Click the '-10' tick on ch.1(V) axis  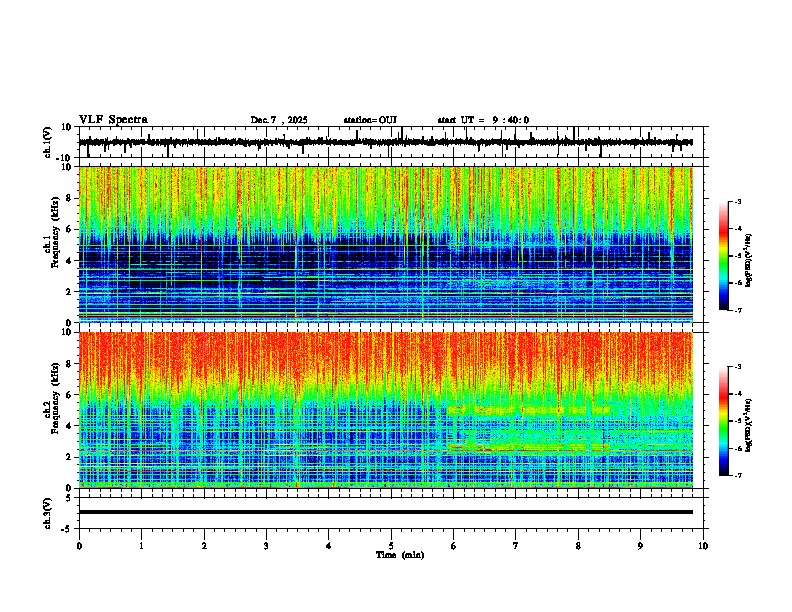point(65,158)
